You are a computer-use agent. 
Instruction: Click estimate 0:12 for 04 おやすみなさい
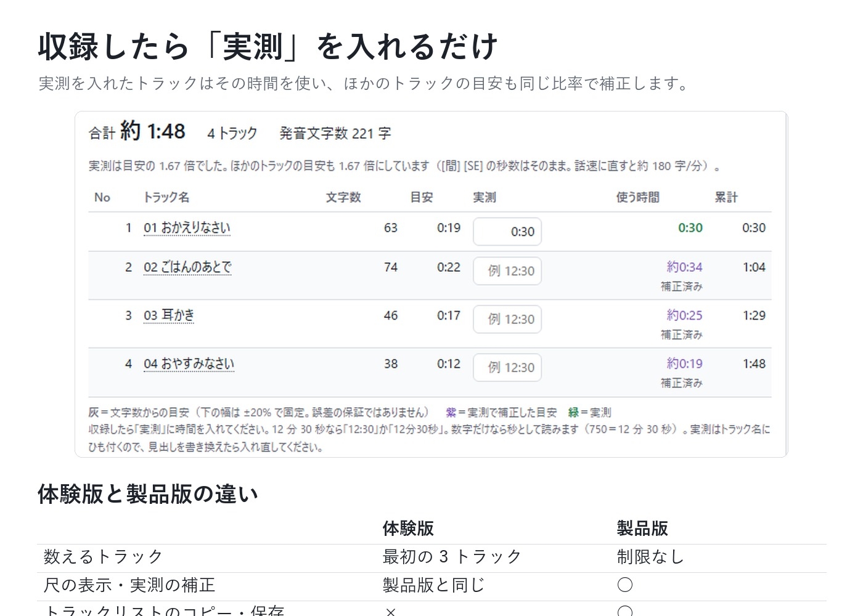[449, 364]
